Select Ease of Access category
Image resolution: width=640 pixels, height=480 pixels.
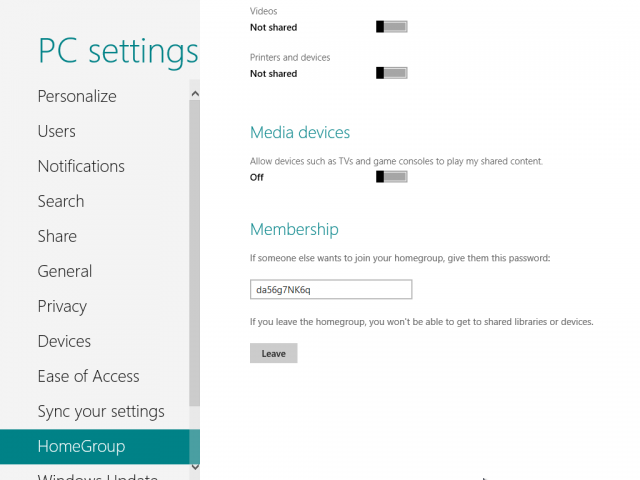pos(89,376)
